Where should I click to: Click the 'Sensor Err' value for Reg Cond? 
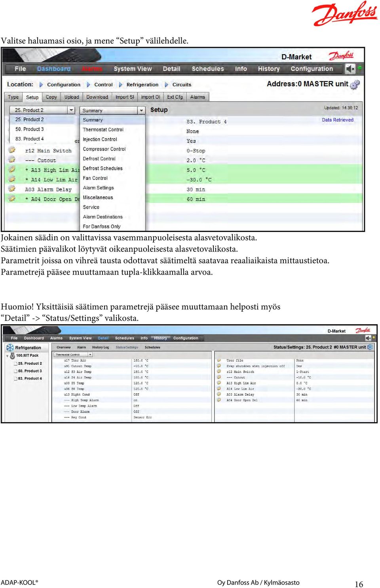click(x=142, y=417)
